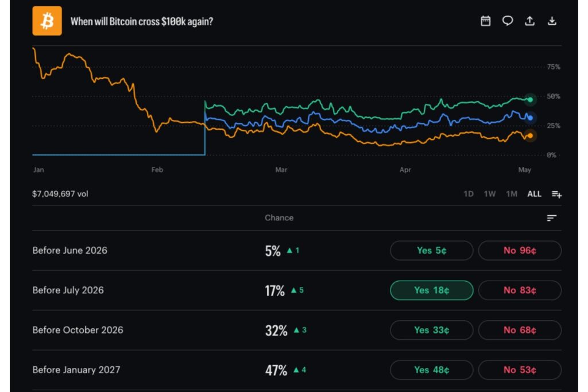
Task: Click the 5% chance value
Action: [x=273, y=251]
